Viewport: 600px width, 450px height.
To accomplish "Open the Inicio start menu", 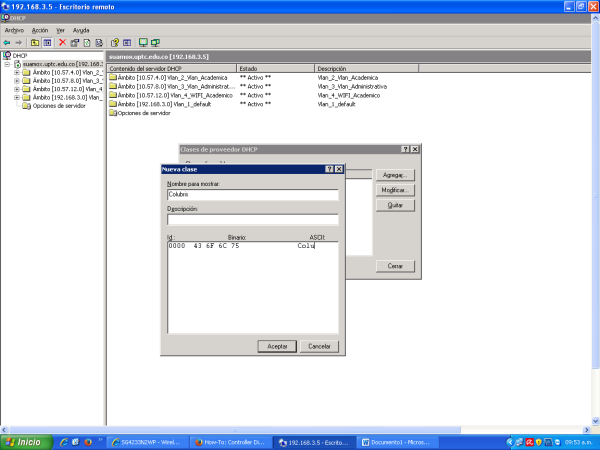I will (26, 442).
